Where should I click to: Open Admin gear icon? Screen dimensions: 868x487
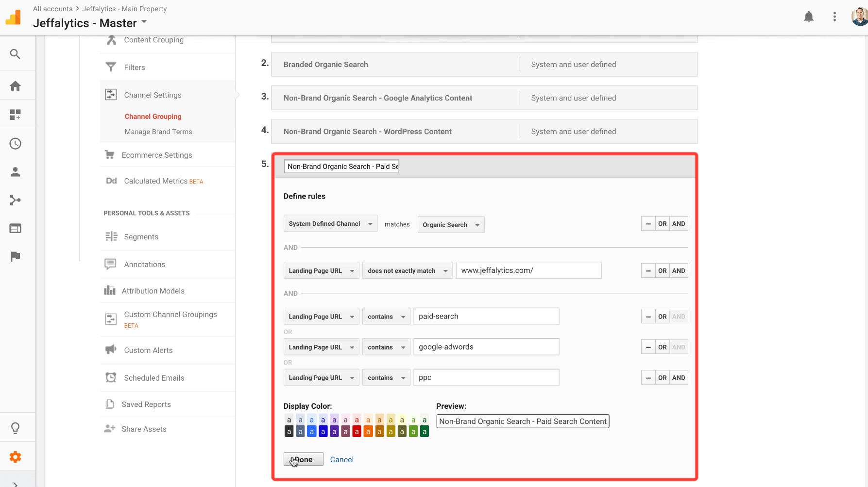point(15,457)
